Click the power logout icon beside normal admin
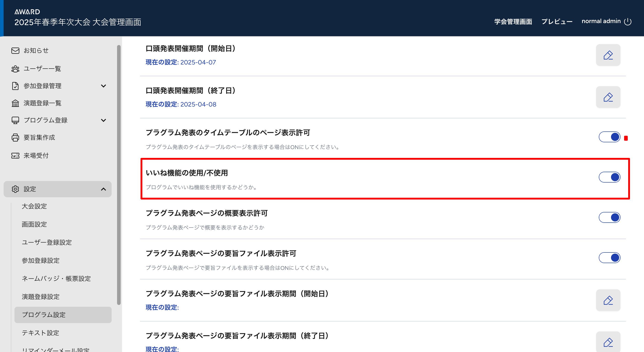Viewport: 644px width, 352px height. (x=628, y=21)
